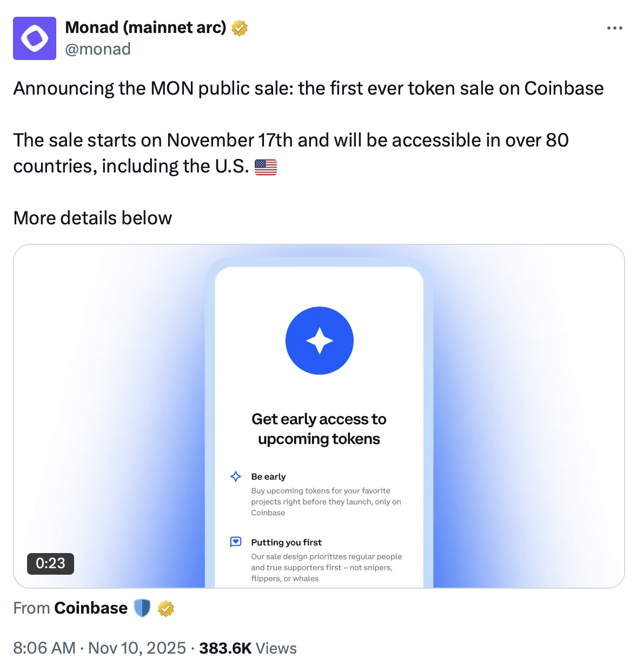Click 'Get early access to upcoming tokens' heading
Image resolution: width=642 pixels, height=672 pixels.
coord(319,429)
